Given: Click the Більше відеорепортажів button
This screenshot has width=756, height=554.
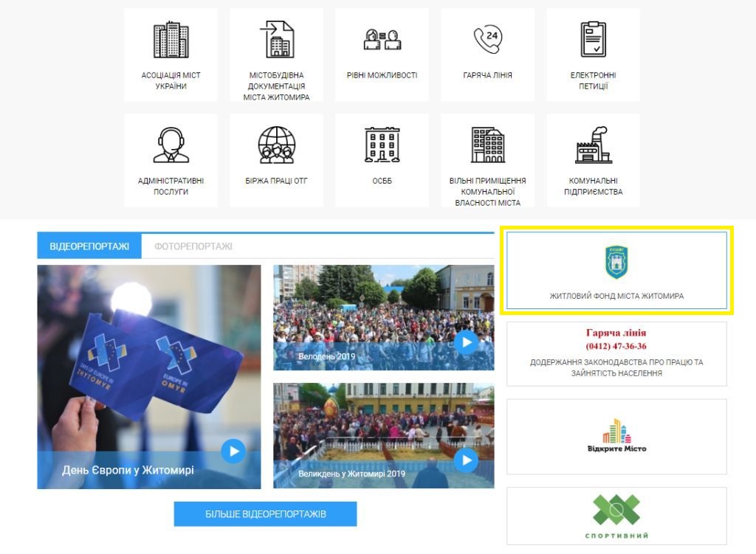Looking at the screenshot, I should click(x=265, y=514).
